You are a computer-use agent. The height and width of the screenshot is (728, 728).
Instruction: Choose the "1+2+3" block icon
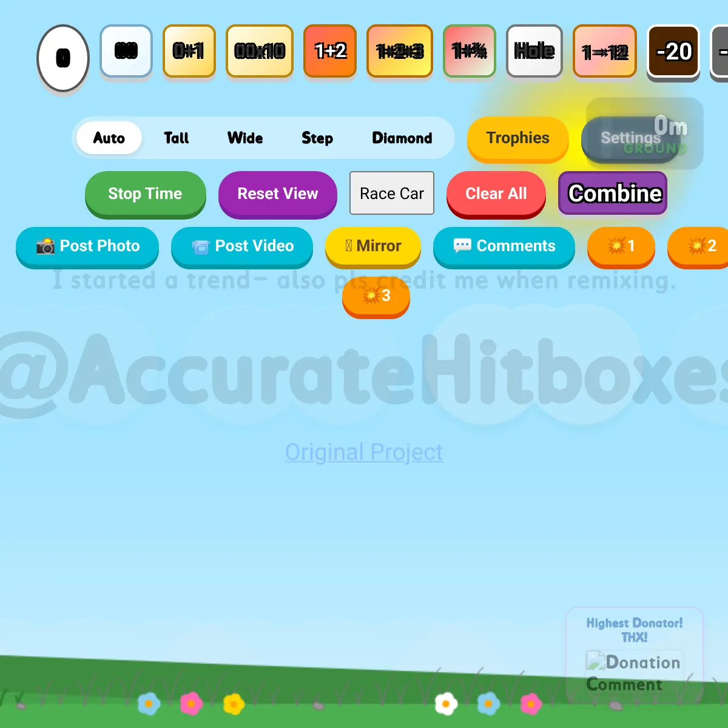(x=399, y=52)
